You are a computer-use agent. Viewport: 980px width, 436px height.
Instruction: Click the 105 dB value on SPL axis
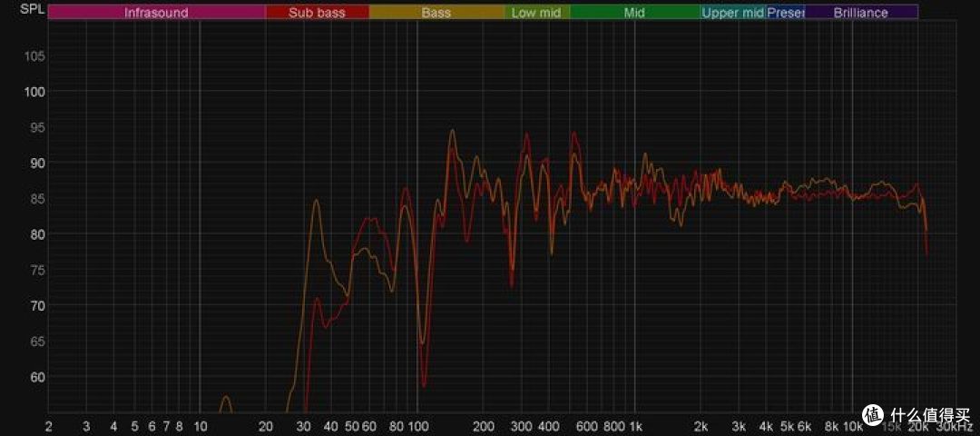tap(34, 56)
